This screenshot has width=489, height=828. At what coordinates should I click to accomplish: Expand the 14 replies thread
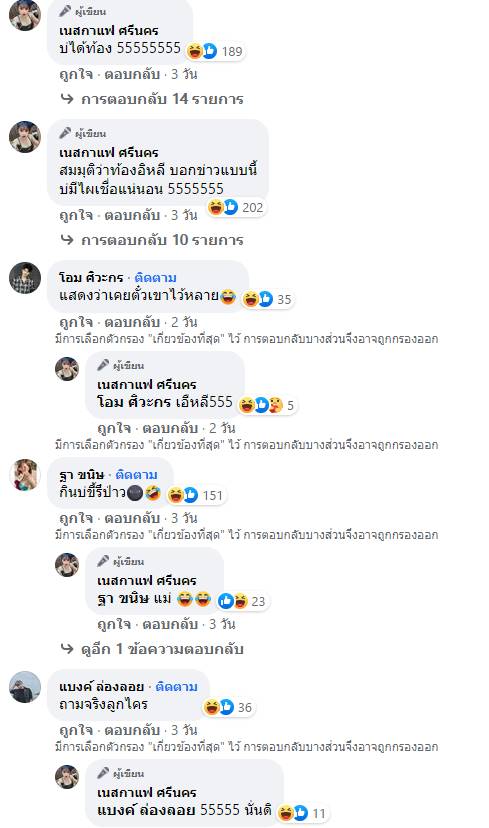(x=152, y=99)
